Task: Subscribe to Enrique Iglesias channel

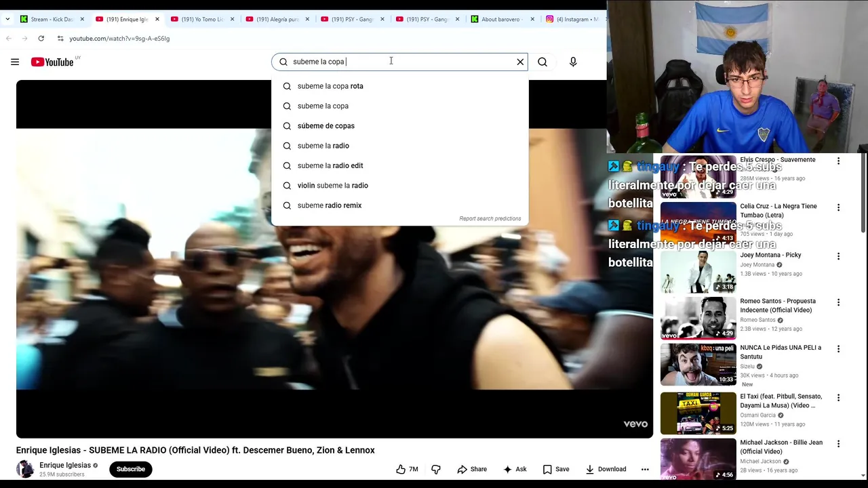Action: click(x=130, y=469)
